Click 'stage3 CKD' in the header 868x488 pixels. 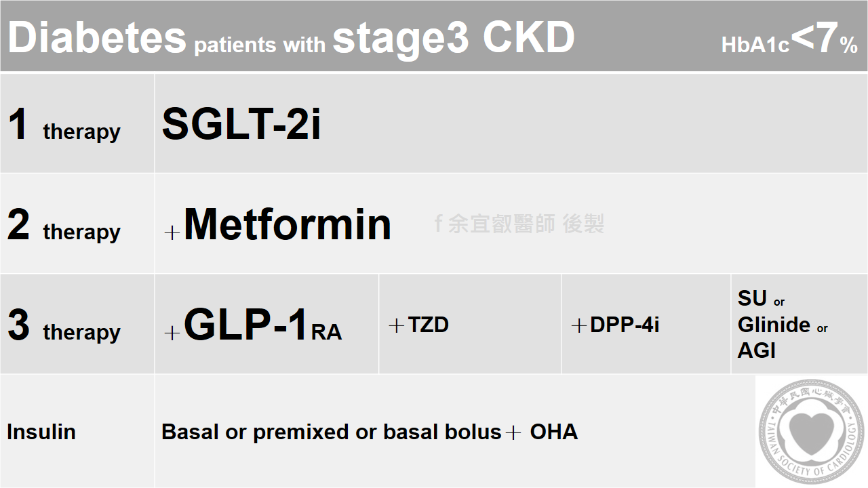[454, 37]
